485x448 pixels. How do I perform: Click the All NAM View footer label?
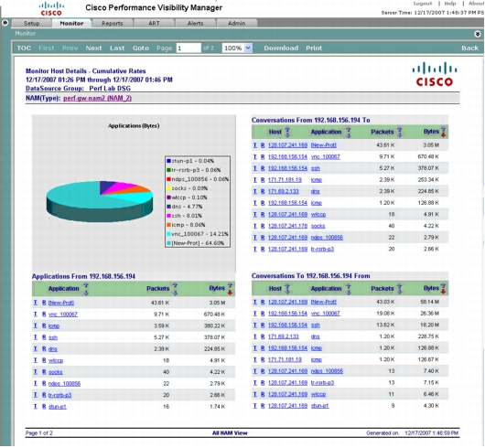click(x=230, y=433)
